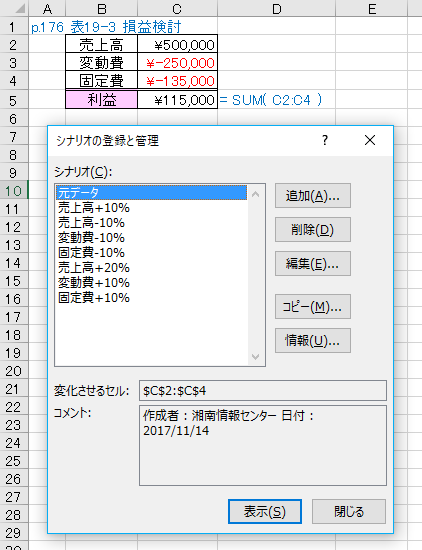Screen dimensions: 422x550
Task: Click the dialog help question mark icon
Action: 325,140
